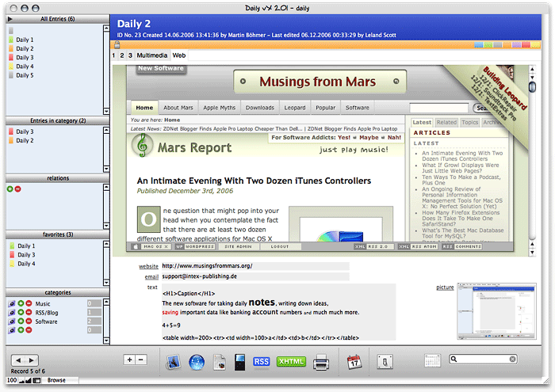Viewport: 555px width, 392px height.
Task: Click the eye icon beside RSS/Blog category
Action: [x=12, y=313]
